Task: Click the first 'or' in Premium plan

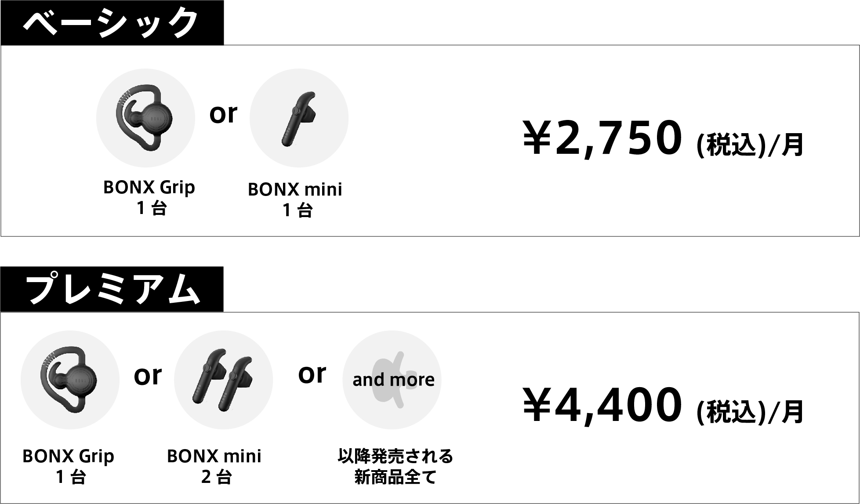Action: [x=148, y=376]
